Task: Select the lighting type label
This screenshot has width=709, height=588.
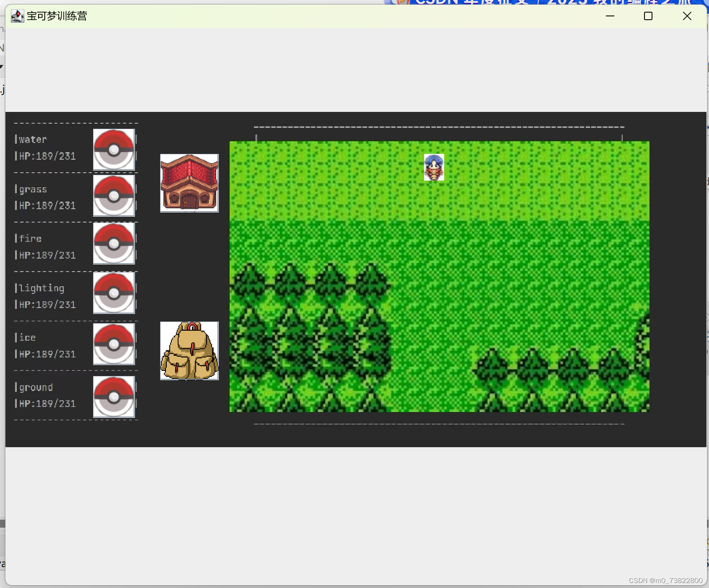Action: tap(41, 288)
